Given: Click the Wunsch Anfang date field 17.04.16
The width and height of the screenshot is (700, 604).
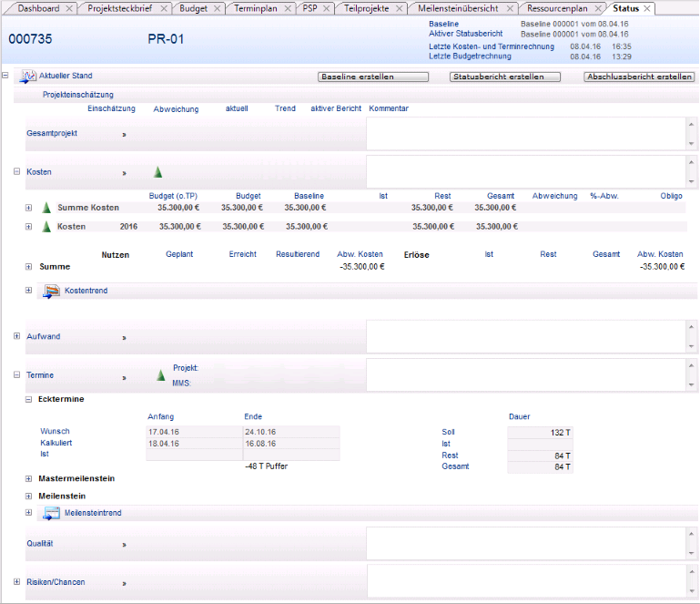Looking at the screenshot, I should [195, 432].
